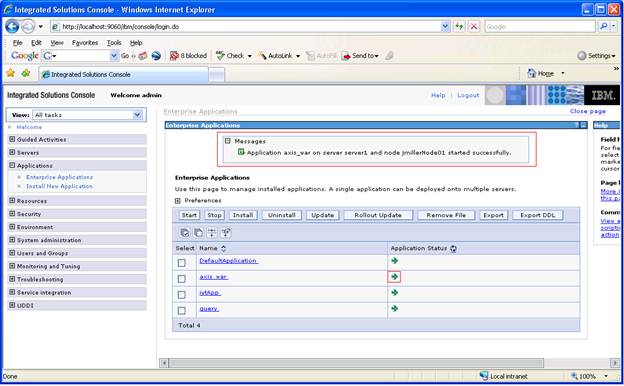Expand the Environment section

coord(12,227)
